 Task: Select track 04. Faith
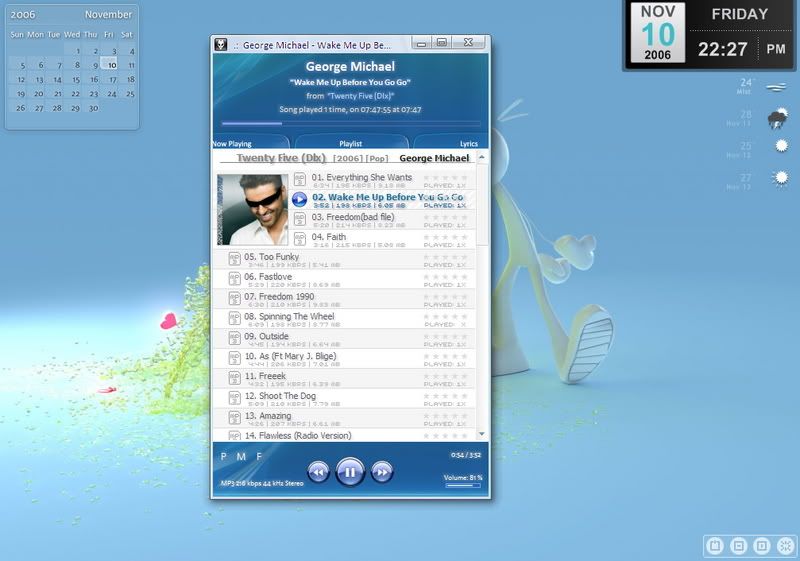click(x=329, y=237)
